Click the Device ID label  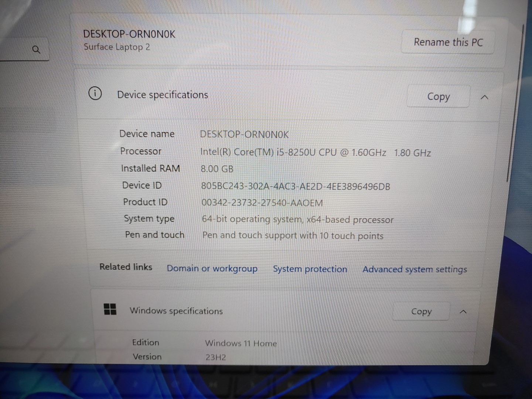142,185
